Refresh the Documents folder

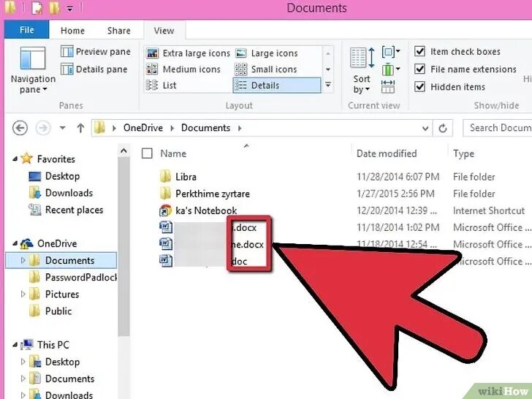[443, 129]
